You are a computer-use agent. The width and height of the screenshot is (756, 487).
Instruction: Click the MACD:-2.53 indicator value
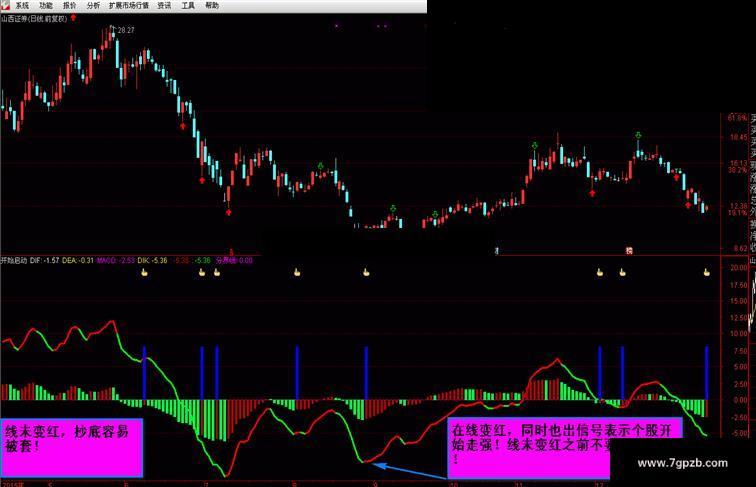(116, 260)
